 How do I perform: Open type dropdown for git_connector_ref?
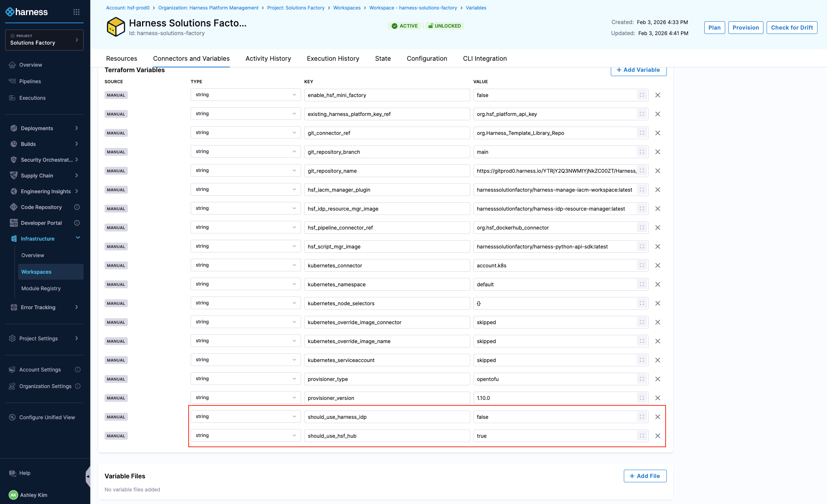point(245,133)
